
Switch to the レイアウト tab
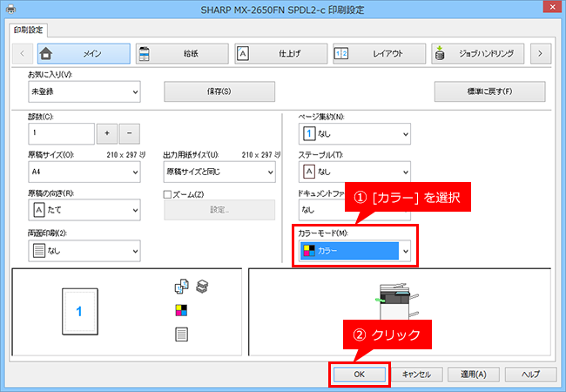point(380,54)
